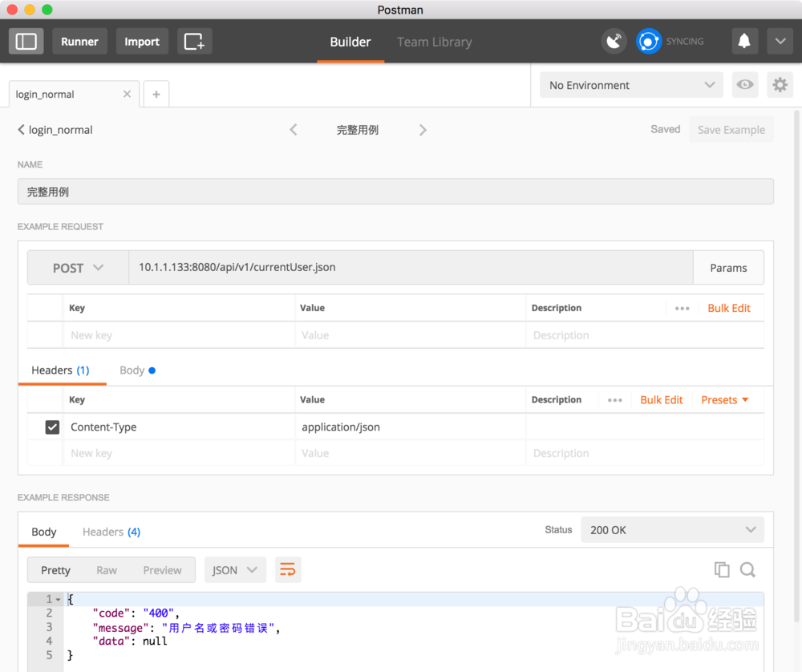Select the Preview view tab

click(162, 570)
